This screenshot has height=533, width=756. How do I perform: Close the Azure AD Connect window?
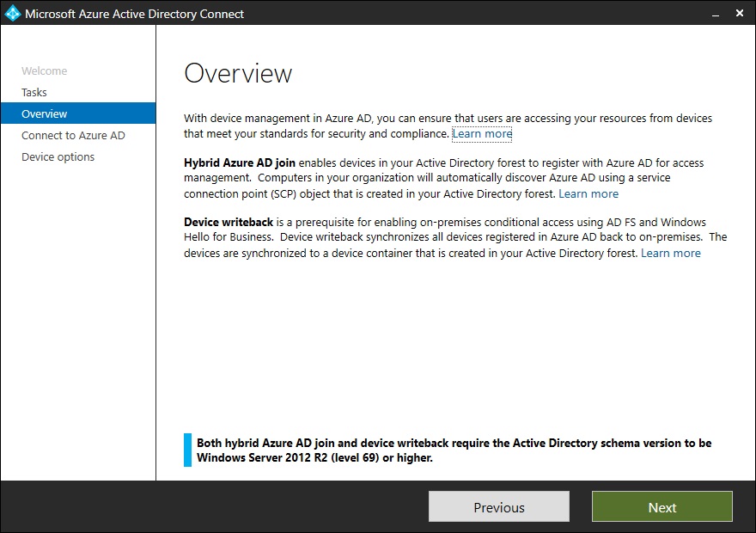pyautogui.click(x=740, y=13)
